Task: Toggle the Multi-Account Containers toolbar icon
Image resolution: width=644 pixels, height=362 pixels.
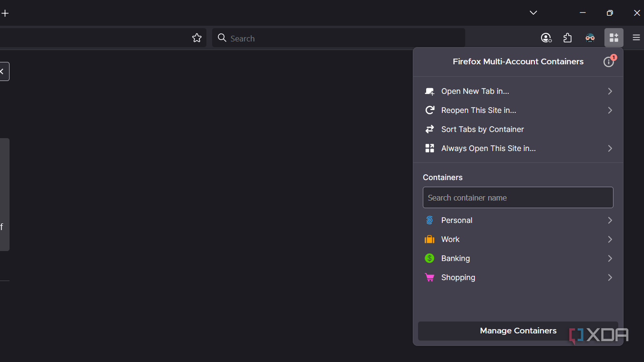Action: tap(614, 38)
